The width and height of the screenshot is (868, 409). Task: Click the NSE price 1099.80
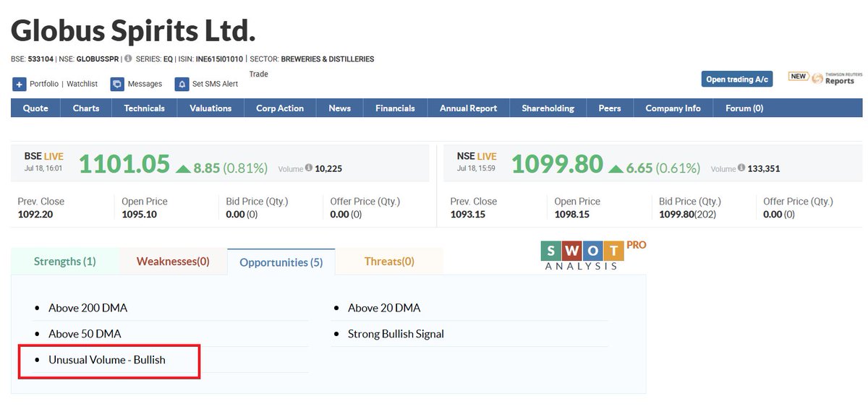tap(557, 164)
